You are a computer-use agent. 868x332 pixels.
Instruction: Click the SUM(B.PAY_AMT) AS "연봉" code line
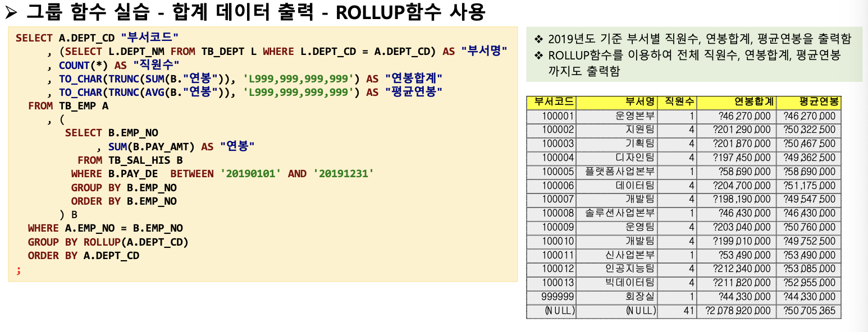coord(176,146)
